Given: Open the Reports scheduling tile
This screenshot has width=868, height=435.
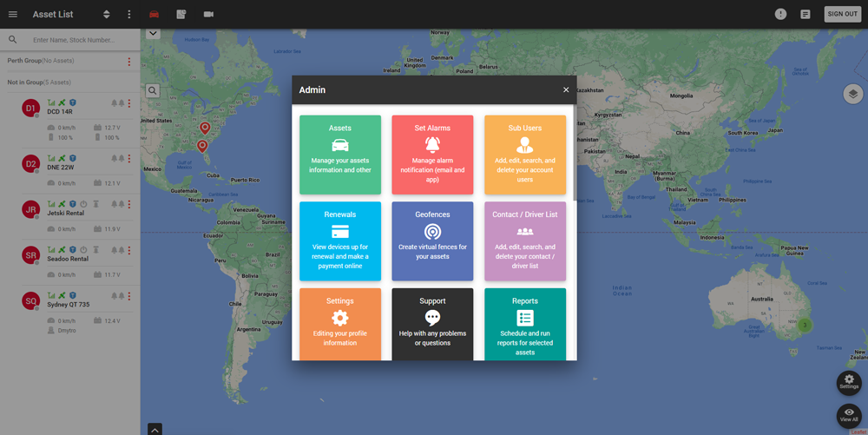Looking at the screenshot, I should click(x=525, y=324).
